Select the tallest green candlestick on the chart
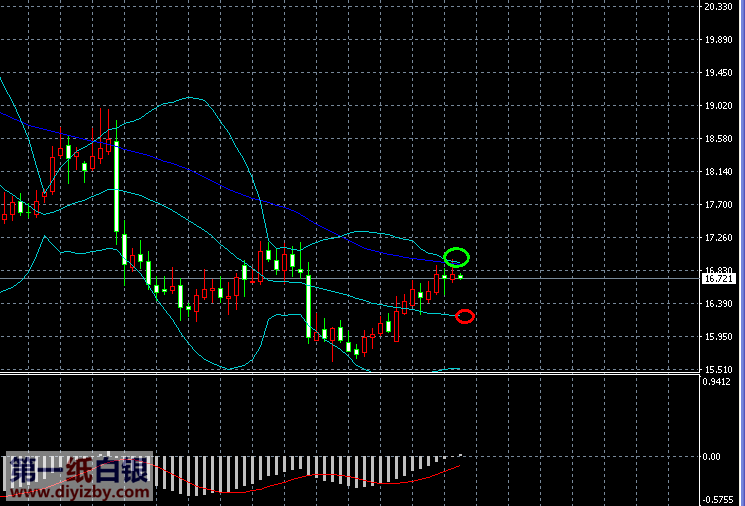Image resolution: width=745 pixels, height=506 pixels. [x=117, y=185]
